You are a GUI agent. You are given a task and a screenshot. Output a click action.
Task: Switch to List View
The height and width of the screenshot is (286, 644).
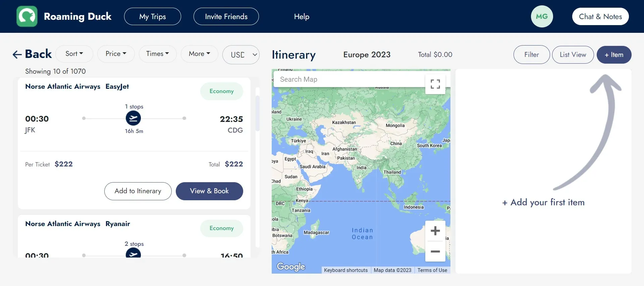pos(573,55)
